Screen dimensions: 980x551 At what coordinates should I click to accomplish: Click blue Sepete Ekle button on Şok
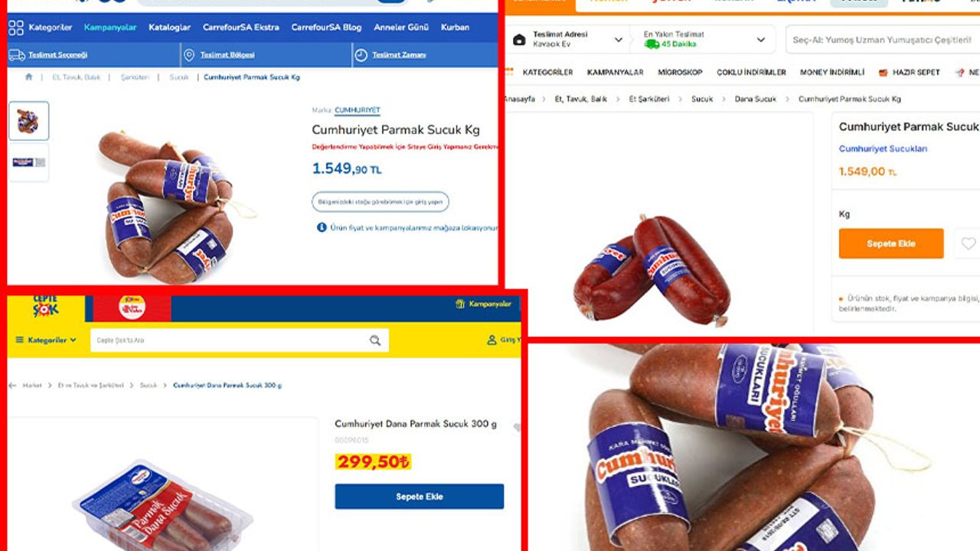click(x=420, y=497)
